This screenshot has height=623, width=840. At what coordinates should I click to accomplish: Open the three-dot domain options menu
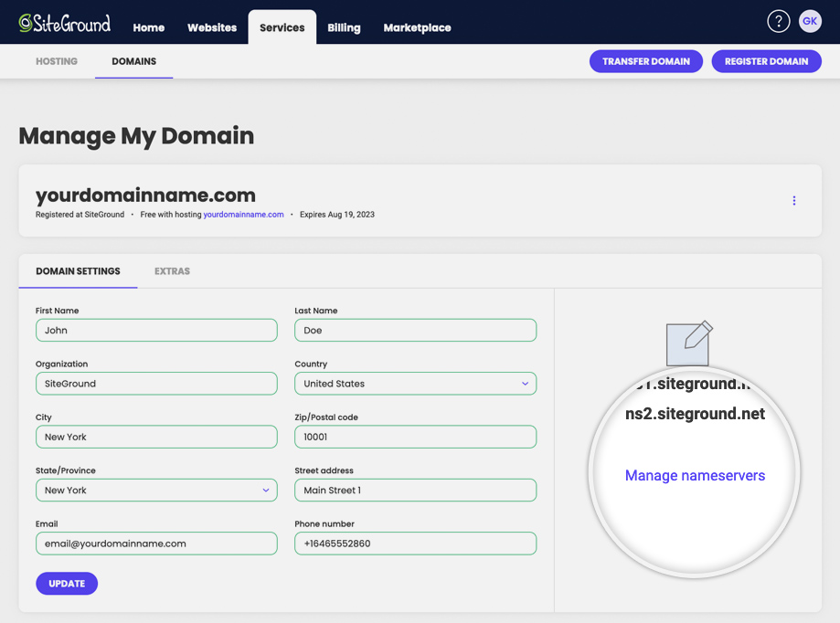[x=794, y=201]
